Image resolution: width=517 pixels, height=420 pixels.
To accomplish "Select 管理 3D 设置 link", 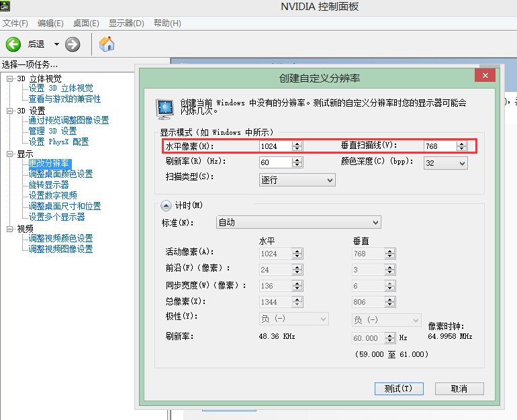I will point(53,131).
